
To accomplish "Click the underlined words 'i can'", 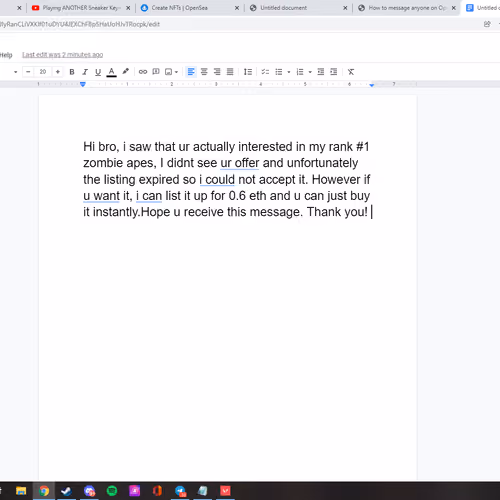I will point(149,196).
